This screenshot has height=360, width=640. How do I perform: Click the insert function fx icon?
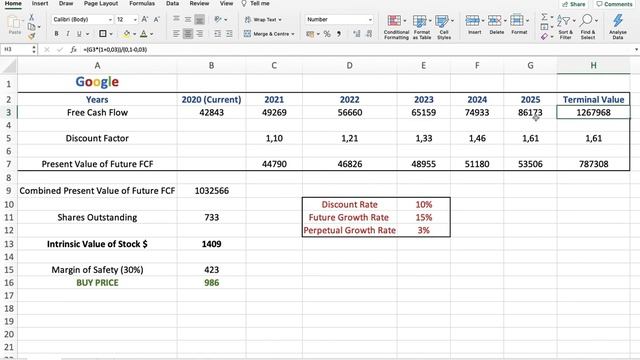pos(73,49)
